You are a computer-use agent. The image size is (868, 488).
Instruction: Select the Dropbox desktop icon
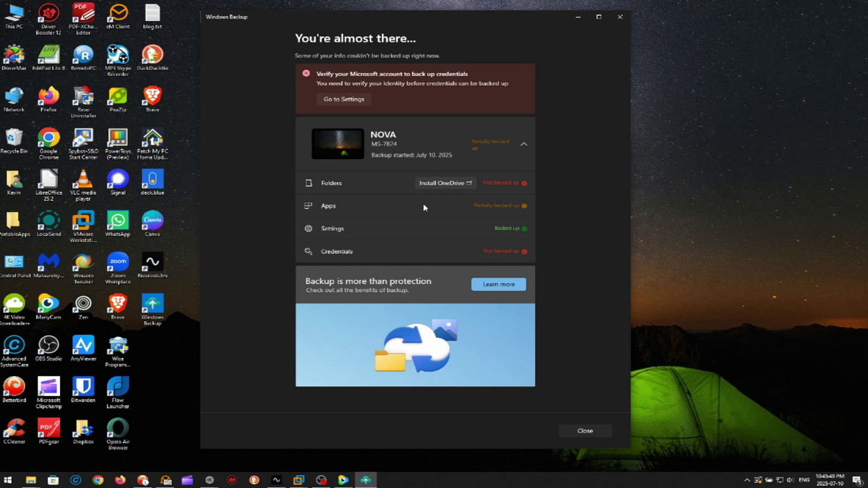pyautogui.click(x=83, y=432)
